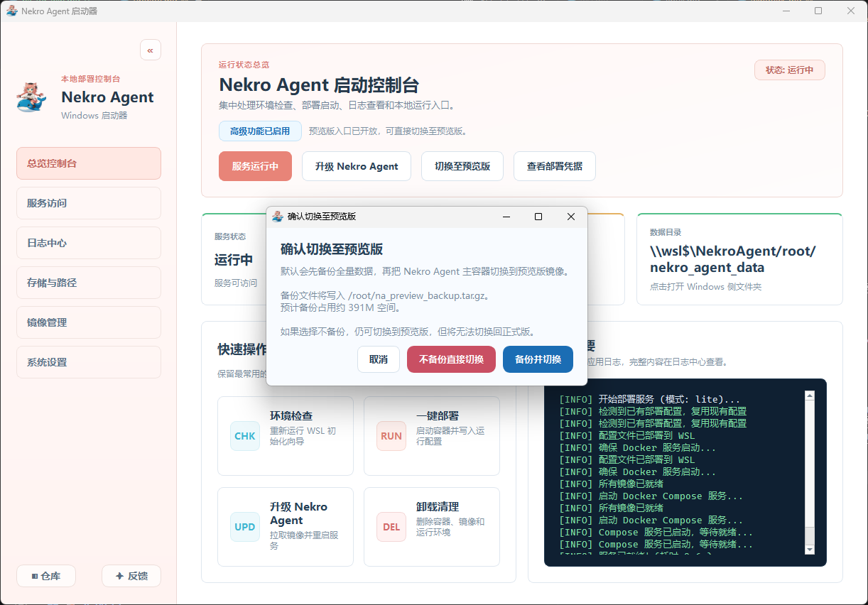Confirm with the 备份并切换 button

(538, 359)
